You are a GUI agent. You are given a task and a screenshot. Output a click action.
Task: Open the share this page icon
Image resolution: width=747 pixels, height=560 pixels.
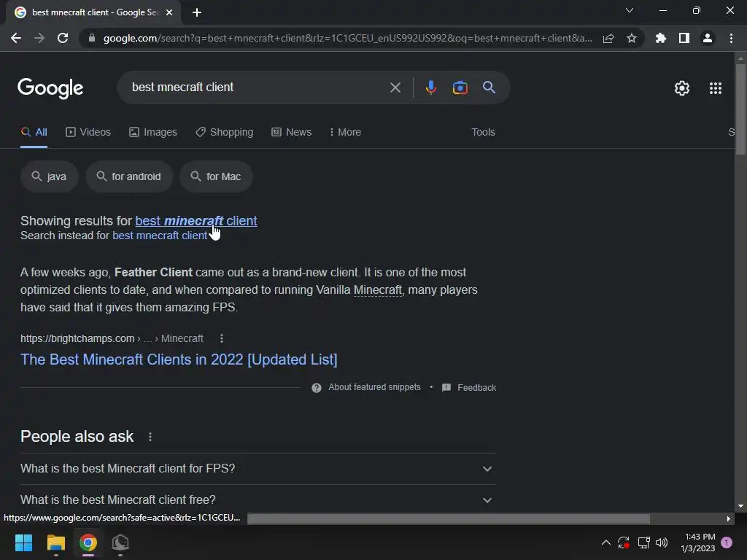[608, 38]
